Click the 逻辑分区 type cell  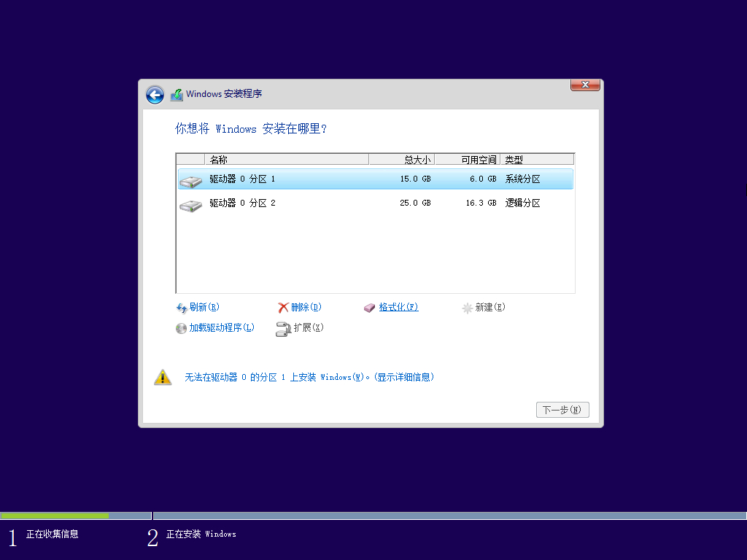click(522, 203)
